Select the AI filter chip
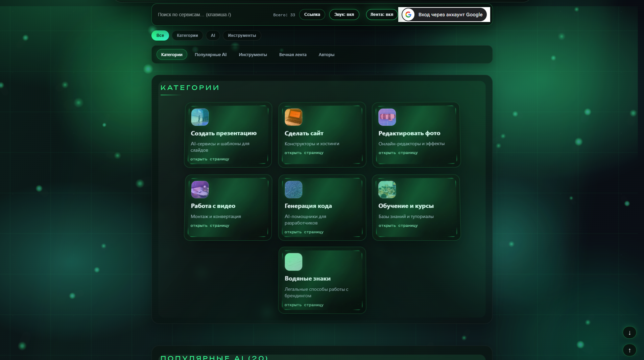This screenshot has width=644, height=360. [213, 35]
